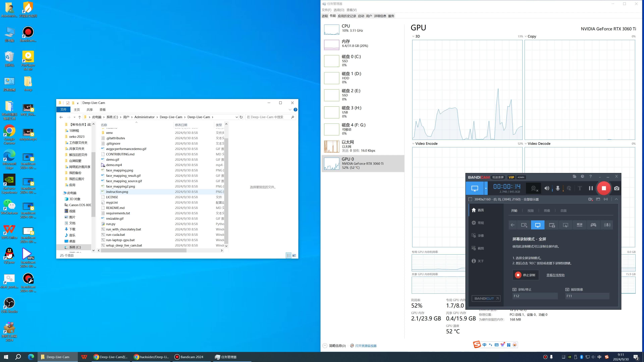Capture a screenshot with Bandicam camera icon

[617, 188]
